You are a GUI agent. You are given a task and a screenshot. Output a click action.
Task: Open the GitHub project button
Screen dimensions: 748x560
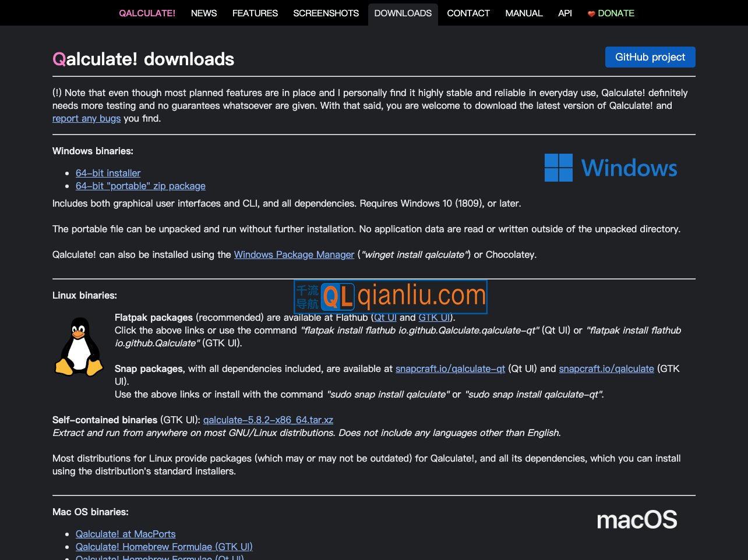[x=650, y=57]
